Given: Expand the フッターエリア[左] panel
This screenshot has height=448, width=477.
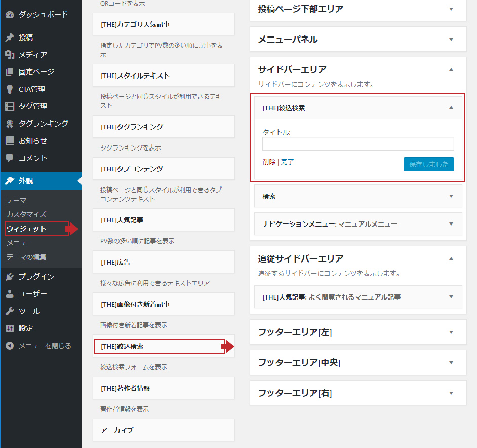Looking at the screenshot, I should pyautogui.click(x=451, y=332).
